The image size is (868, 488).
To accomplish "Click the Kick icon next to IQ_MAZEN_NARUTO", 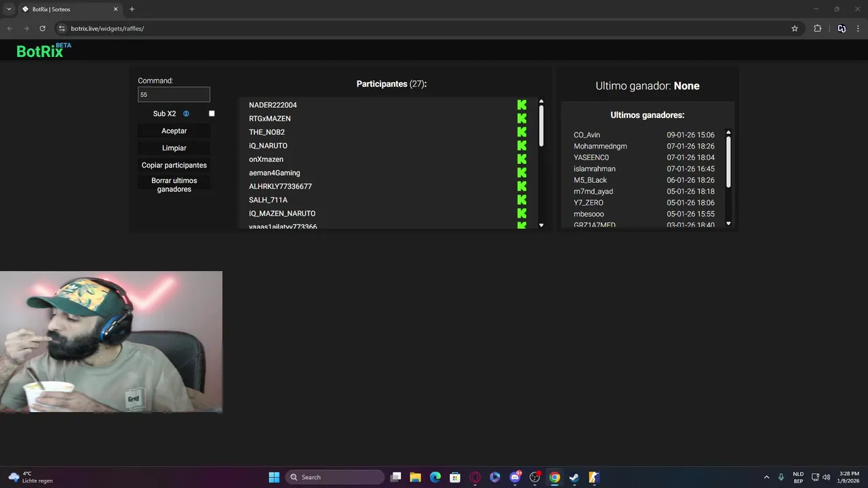I will point(521,213).
